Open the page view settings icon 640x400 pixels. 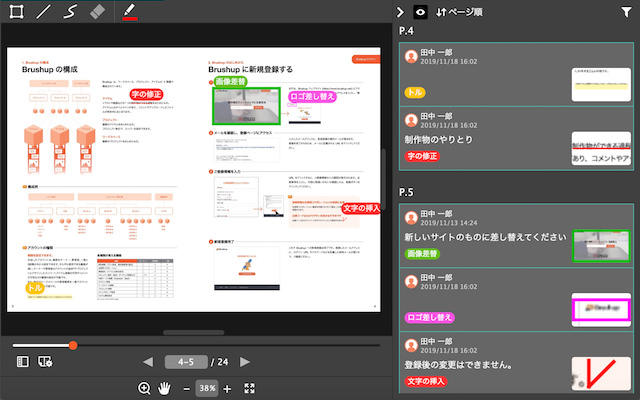point(45,362)
